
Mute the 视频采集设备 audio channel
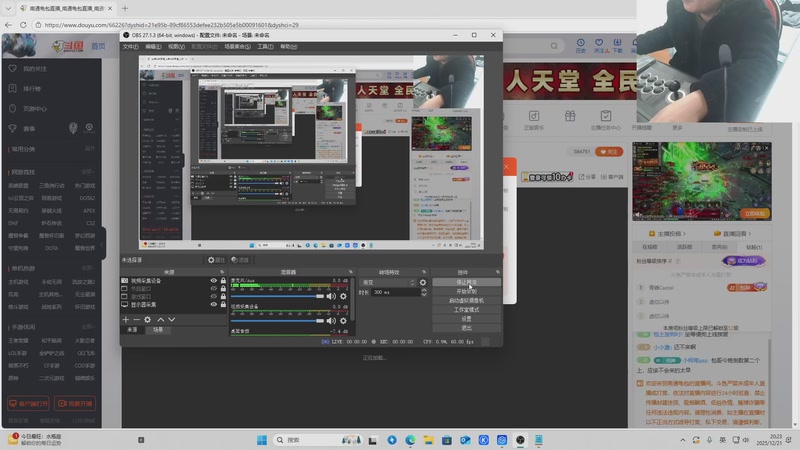(331, 321)
